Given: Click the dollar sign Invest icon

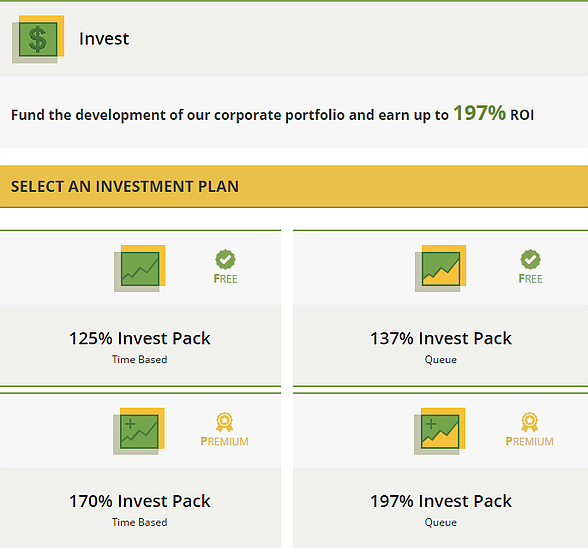Looking at the screenshot, I should (x=38, y=39).
